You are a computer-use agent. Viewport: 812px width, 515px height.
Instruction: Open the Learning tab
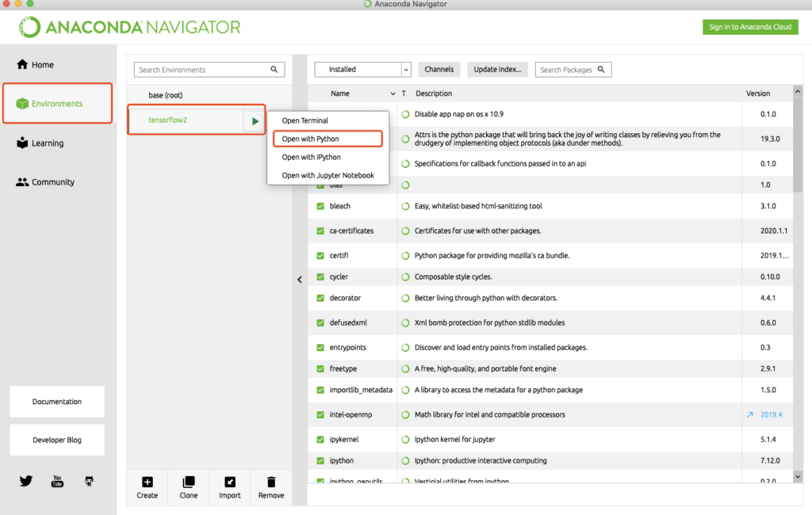40,143
